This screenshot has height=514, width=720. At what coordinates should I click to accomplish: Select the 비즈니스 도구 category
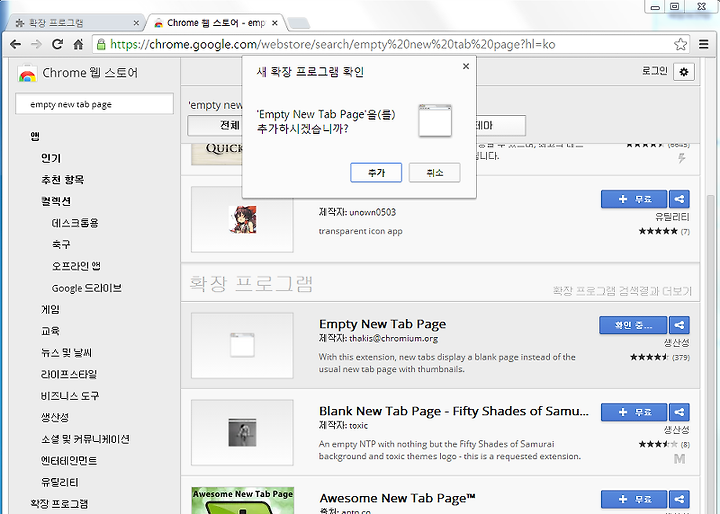pyautogui.click(x=70, y=396)
